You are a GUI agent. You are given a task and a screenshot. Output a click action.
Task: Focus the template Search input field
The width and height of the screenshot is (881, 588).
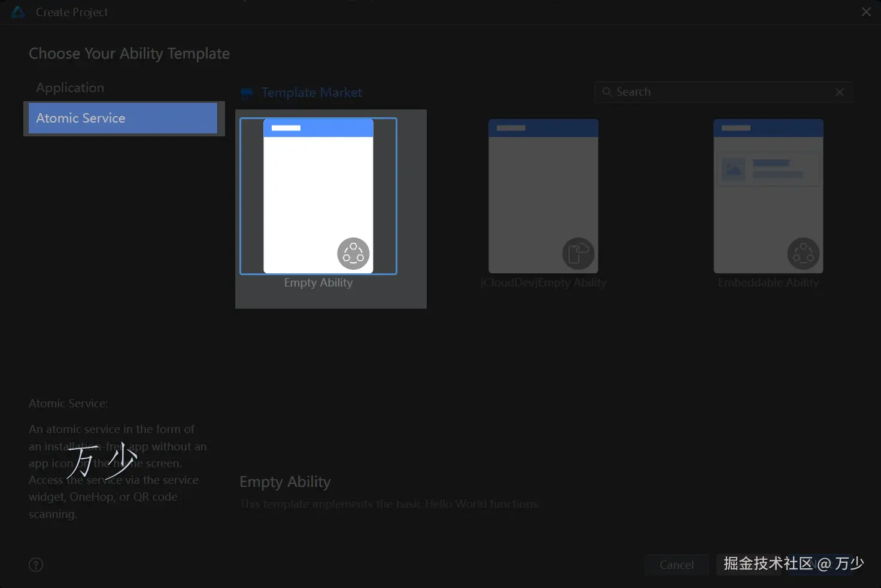[724, 92]
